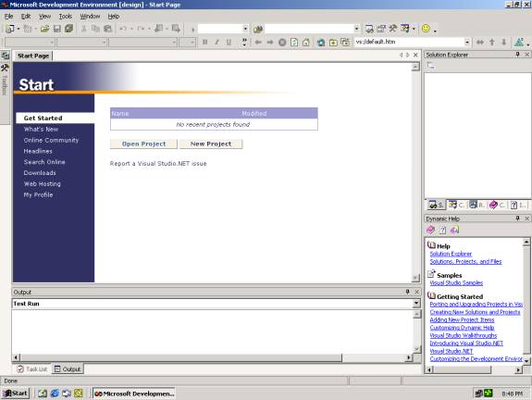Viewport: 532px width, 400px height.
Task: Toggle auto-hide pin on Solution Explorer
Action: [x=518, y=55]
